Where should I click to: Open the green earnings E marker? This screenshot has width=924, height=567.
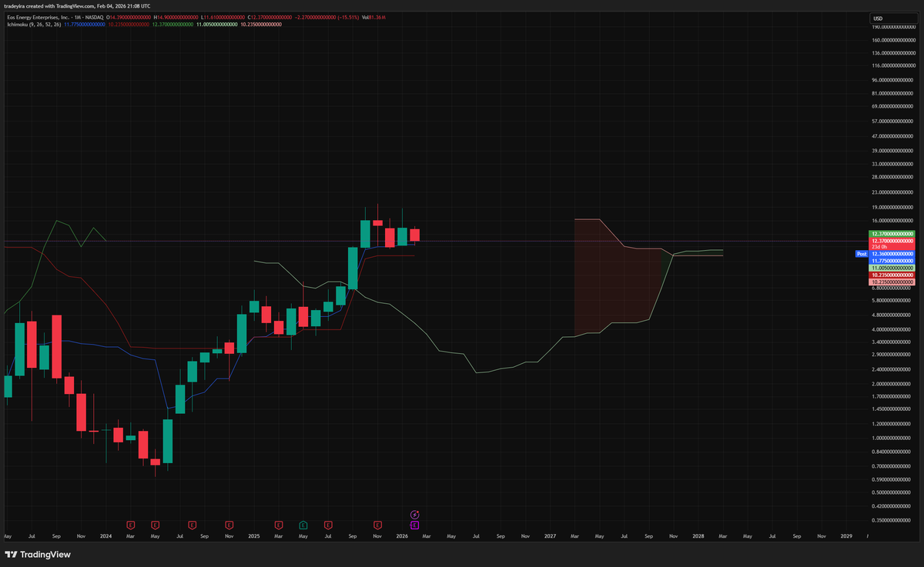pyautogui.click(x=303, y=525)
